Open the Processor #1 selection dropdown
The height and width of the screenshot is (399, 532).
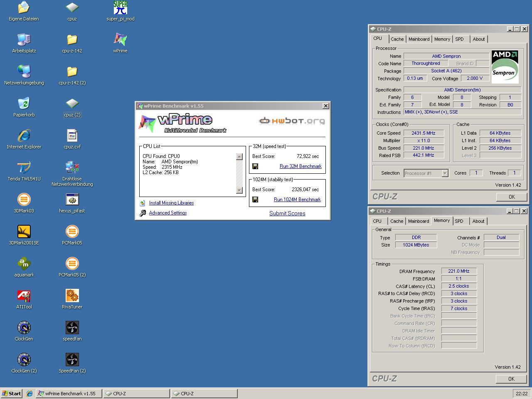click(x=445, y=173)
